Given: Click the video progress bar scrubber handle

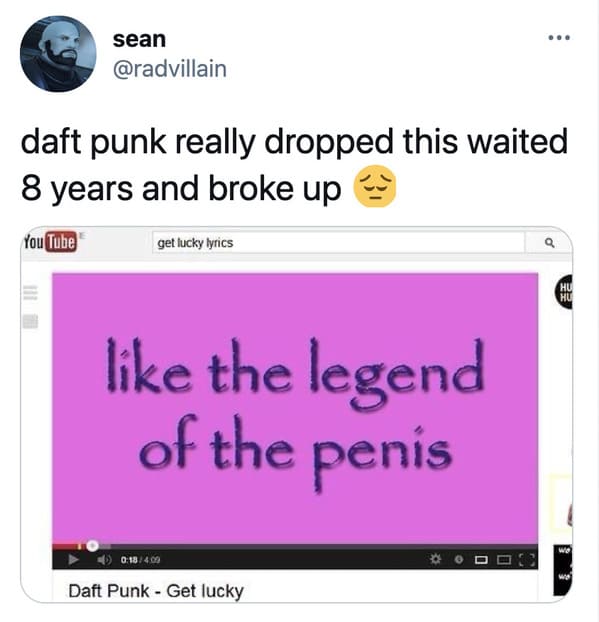Looking at the screenshot, I should [x=92, y=546].
